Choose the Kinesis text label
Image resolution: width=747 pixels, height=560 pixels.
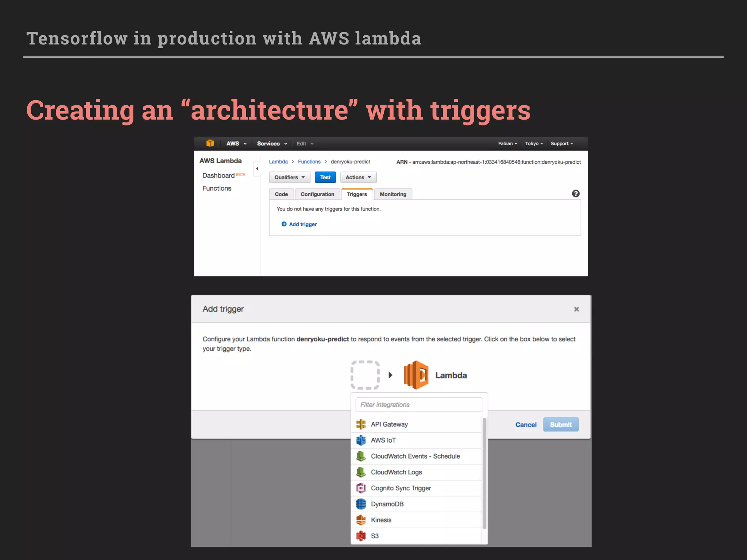click(x=381, y=520)
